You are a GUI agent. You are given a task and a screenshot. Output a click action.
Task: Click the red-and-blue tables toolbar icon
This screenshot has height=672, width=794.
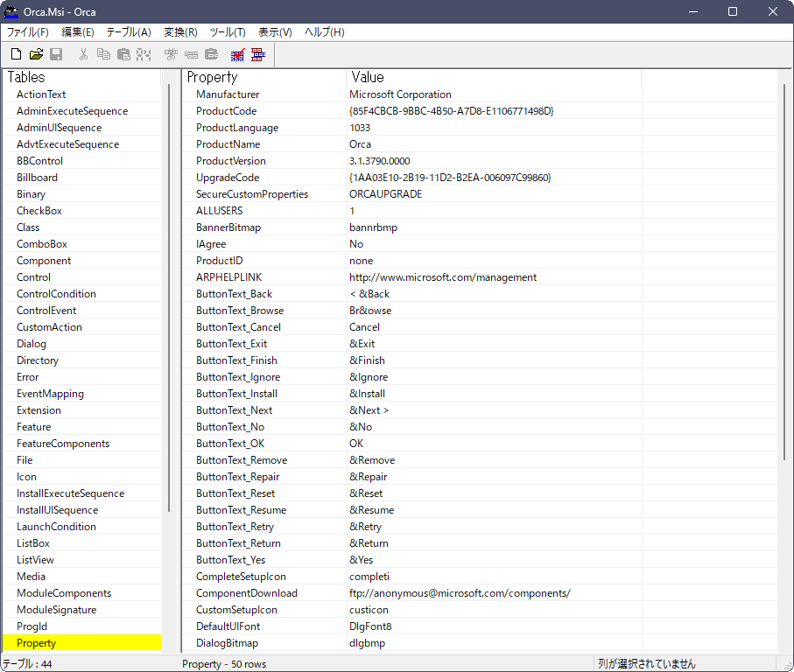257,54
